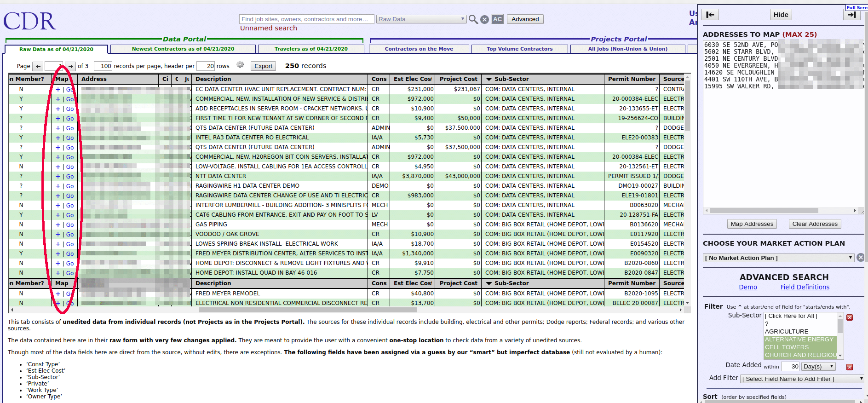The height and width of the screenshot is (403, 868).
Task: Select ALTERNATIVE ENERGY in Sub-Sector list
Action: pos(800,340)
